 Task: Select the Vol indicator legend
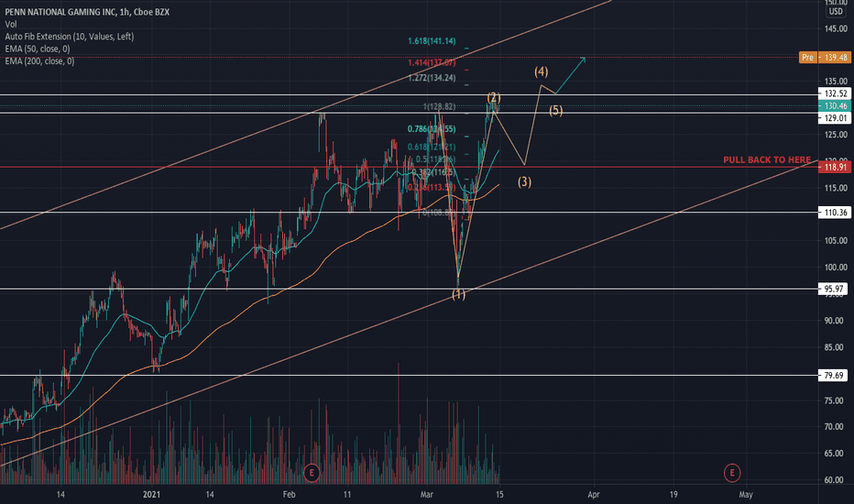tap(11, 24)
